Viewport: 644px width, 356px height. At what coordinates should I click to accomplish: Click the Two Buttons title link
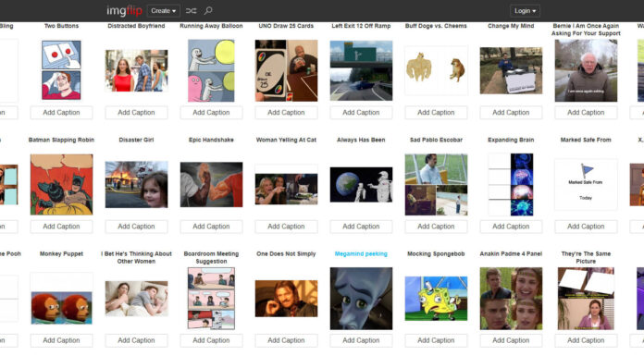click(61, 26)
